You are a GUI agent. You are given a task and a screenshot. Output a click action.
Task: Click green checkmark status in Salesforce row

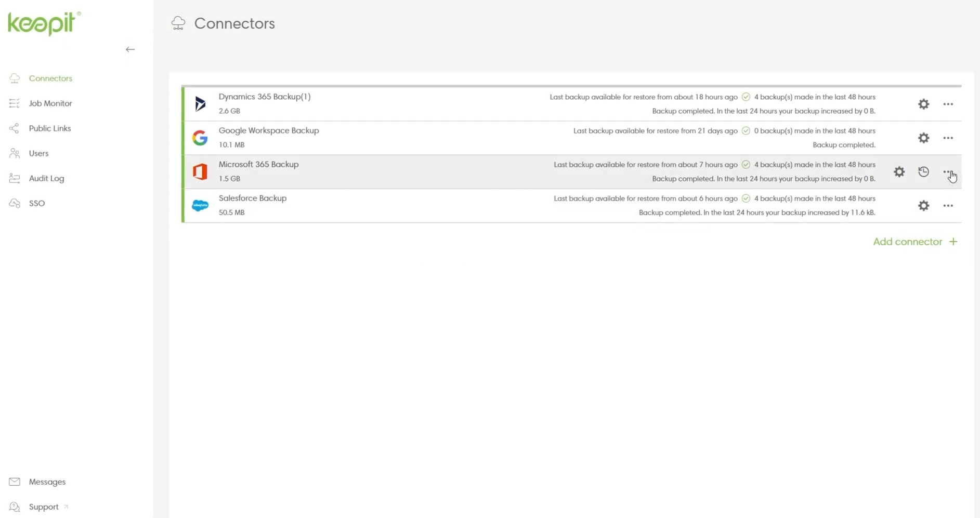(746, 198)
